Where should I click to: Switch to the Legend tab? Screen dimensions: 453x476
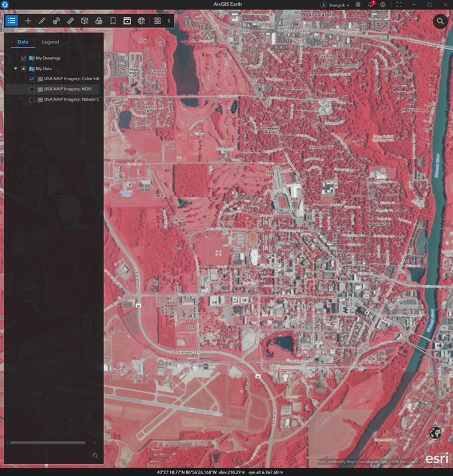[50, 42]
